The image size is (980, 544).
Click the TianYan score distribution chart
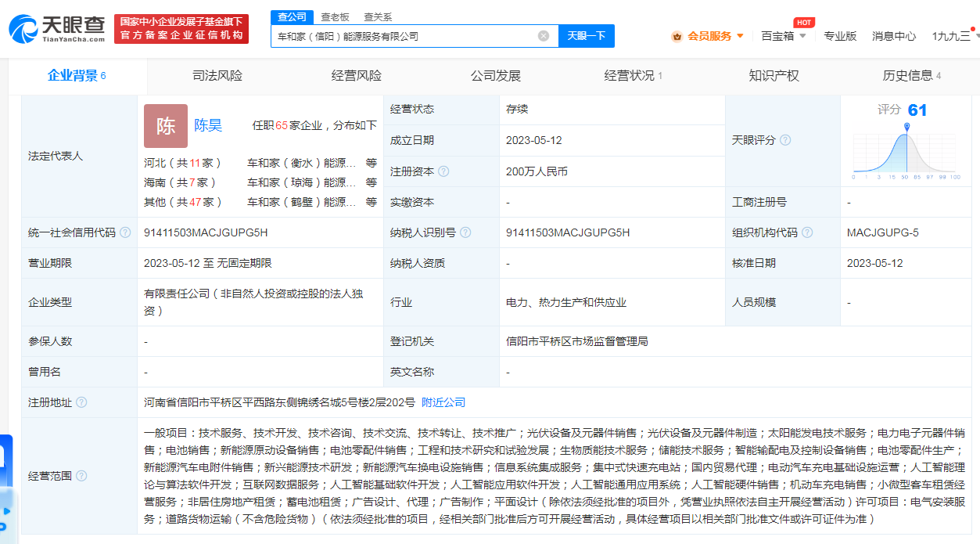coord(906,151)
